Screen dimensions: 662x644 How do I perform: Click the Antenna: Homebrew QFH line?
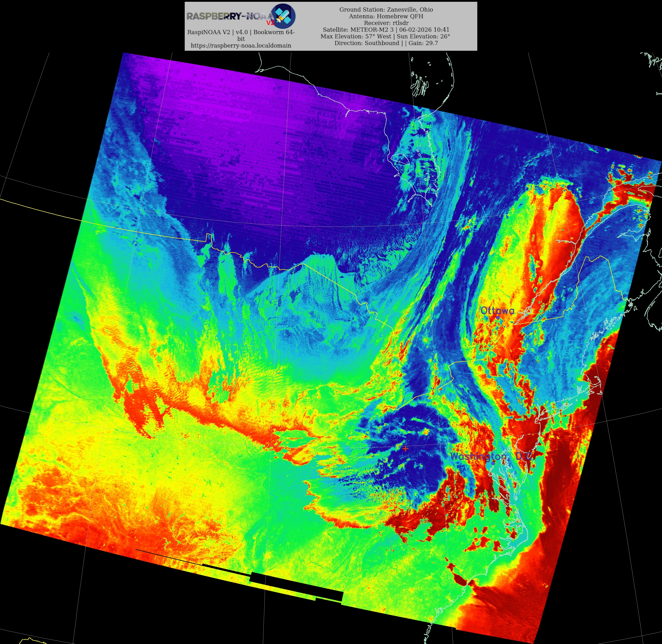[386, 16]
